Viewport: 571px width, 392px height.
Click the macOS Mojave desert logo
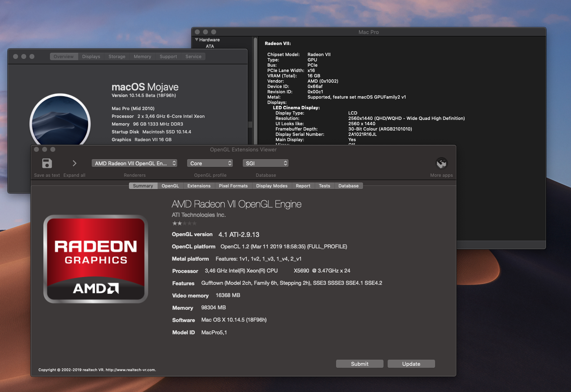pyautogui.click(x=60, y=120)
